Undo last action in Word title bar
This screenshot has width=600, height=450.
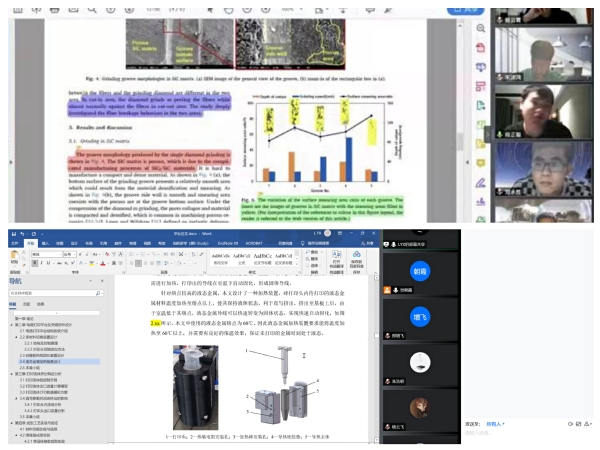(23, 234)
